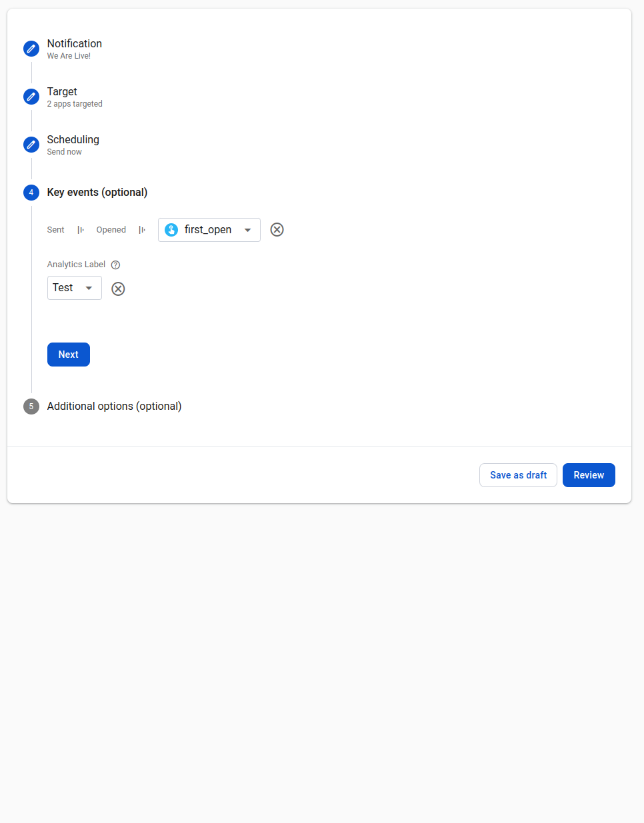
Task: Open the Notification step heading
Action: pos(74,44)
